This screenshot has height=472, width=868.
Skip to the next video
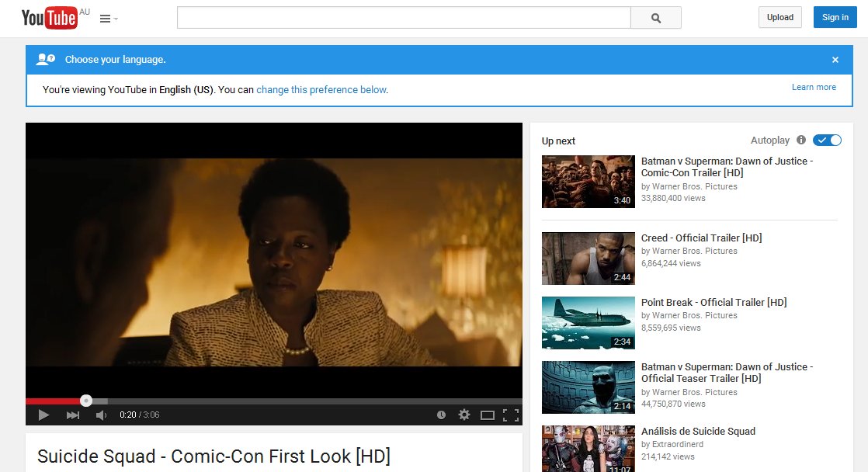tap(72, 415)
